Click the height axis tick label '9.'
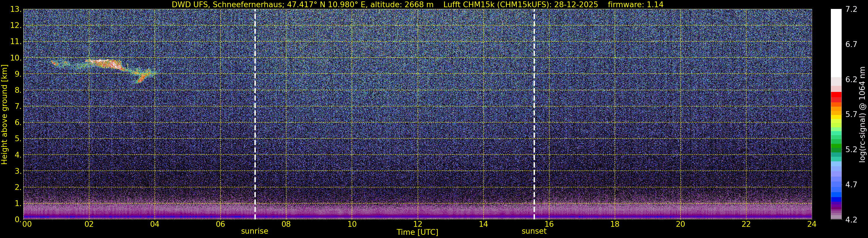This screenshot has width=868, height=238. tap(18, 74)
